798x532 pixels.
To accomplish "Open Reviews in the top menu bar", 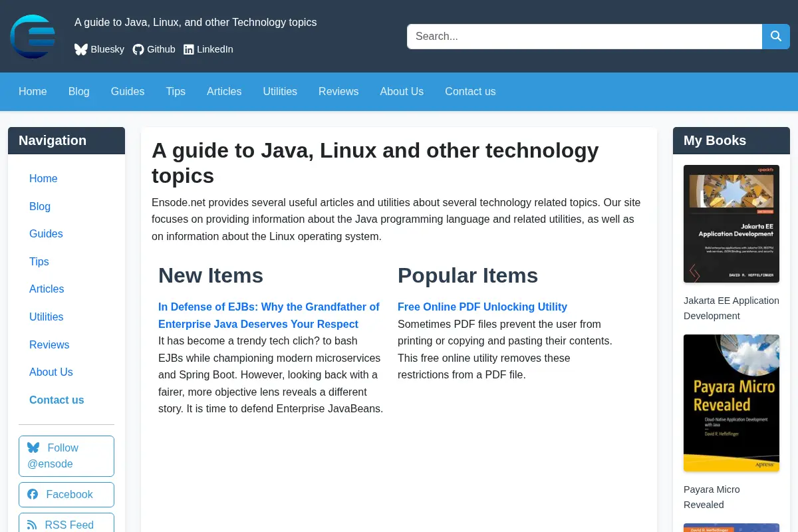I will click(338, 92).
